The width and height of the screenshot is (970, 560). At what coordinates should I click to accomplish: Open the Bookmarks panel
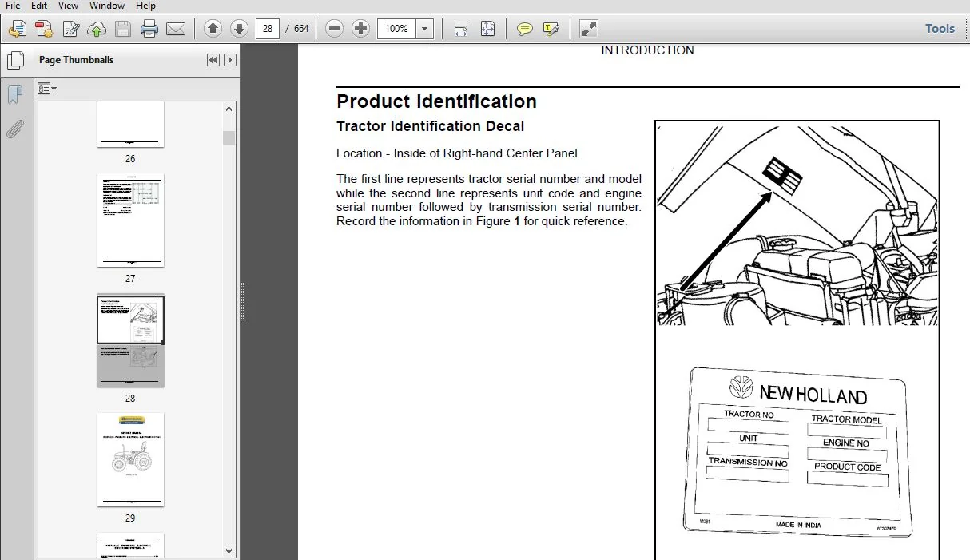point(14,95)
